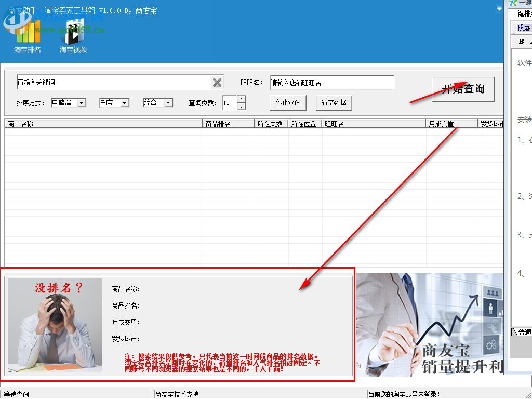532x399 pixels.
Task: Click the 当前您的淘宝账号未登录 status message
Action: (405, 394)
